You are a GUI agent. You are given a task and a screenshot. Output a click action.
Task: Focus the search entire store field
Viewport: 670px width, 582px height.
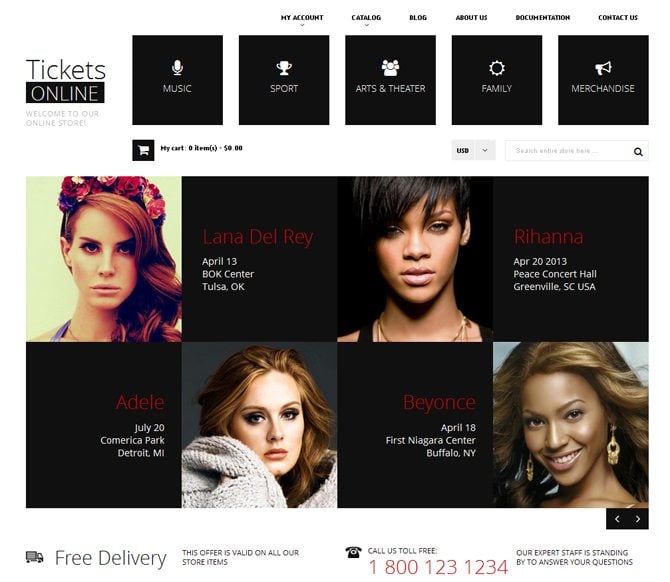569,151
